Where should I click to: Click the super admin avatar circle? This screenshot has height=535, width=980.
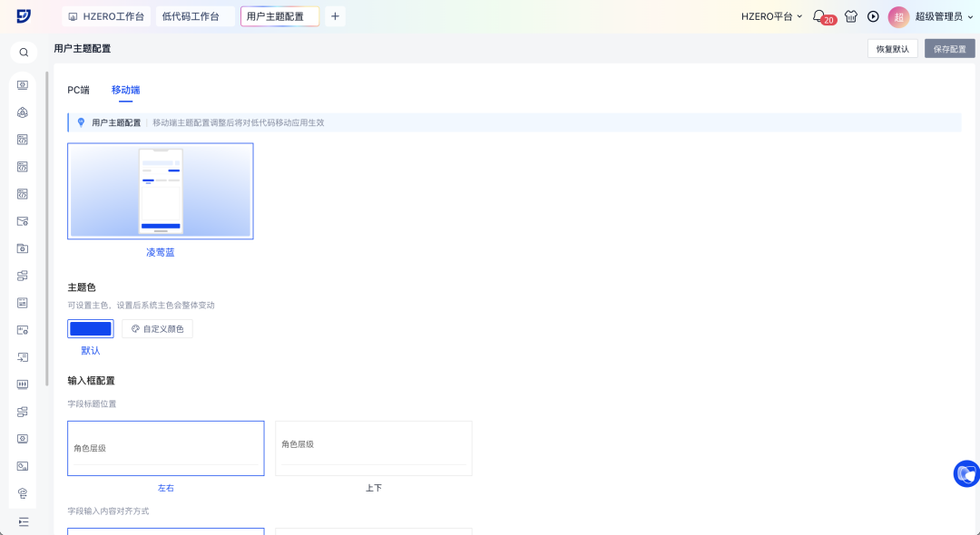(898, 16)
